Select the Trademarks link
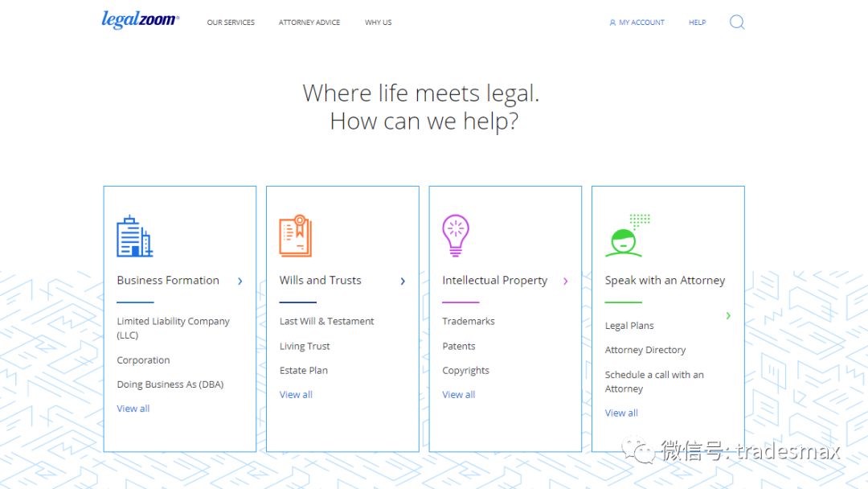This screenshot has width=868, height=489. pyautogui.click(x=469, y=321)
